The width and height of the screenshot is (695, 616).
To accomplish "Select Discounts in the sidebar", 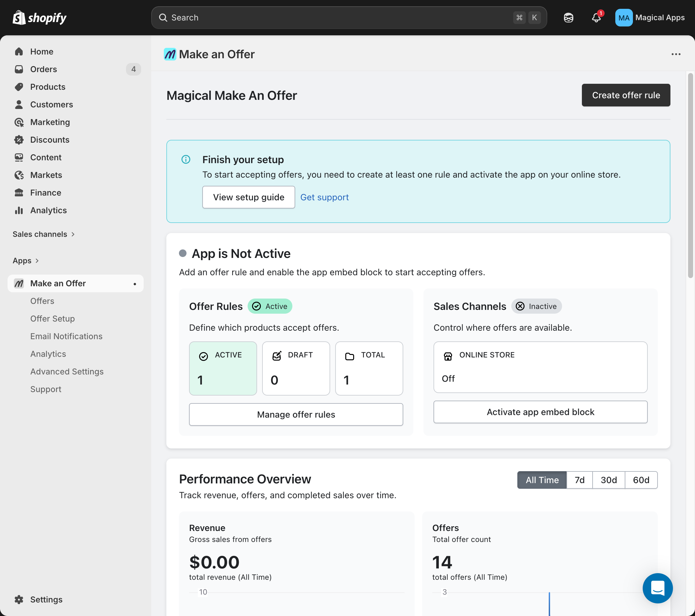I will tap(50, 140).
